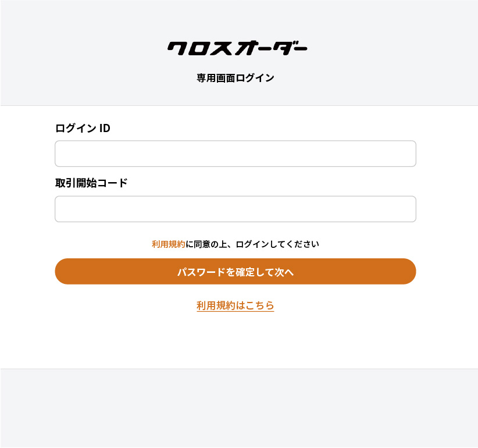The width and height of the screenshot is (478, 448).
Task: Click the 取引開始コード label
Action: [x=91, y=183]
